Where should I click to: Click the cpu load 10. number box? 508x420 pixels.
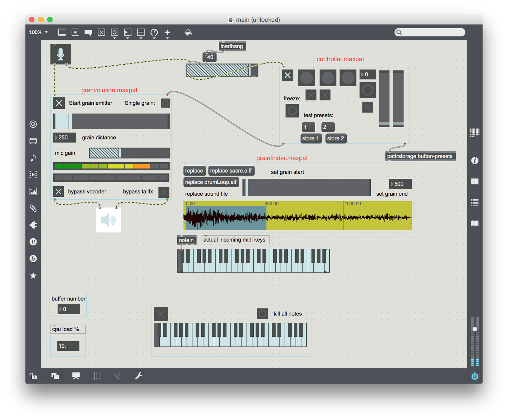[68, 346]
